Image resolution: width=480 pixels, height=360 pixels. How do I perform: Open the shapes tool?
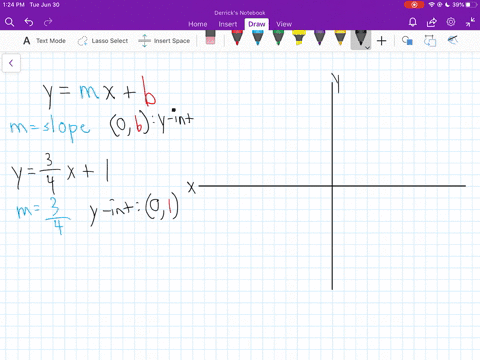(x=407, y=41)
